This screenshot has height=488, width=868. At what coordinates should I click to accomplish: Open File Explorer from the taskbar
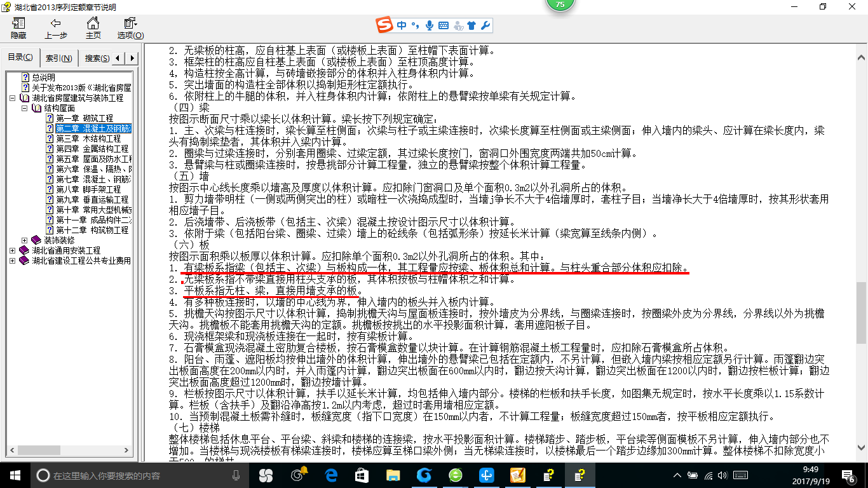[x=393, y=475]
